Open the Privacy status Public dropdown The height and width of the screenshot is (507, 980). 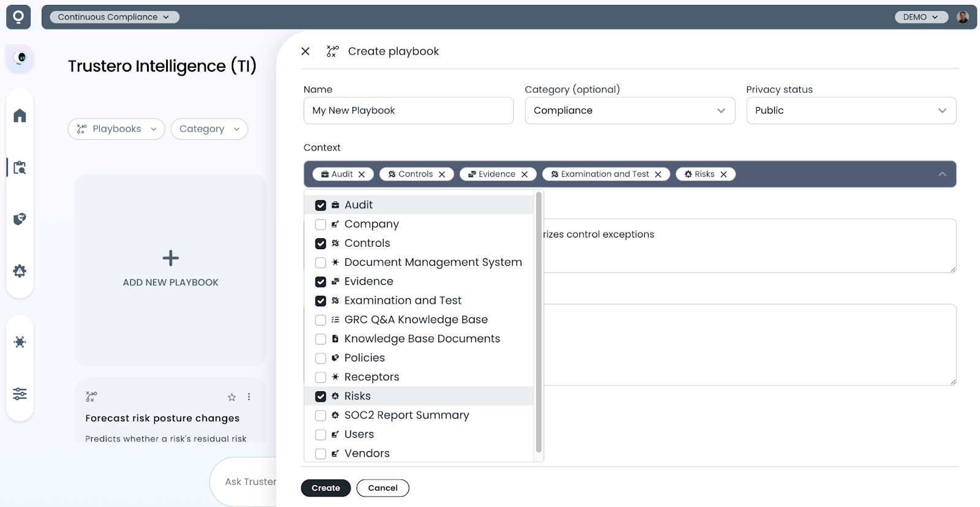(x=851, y=111)
